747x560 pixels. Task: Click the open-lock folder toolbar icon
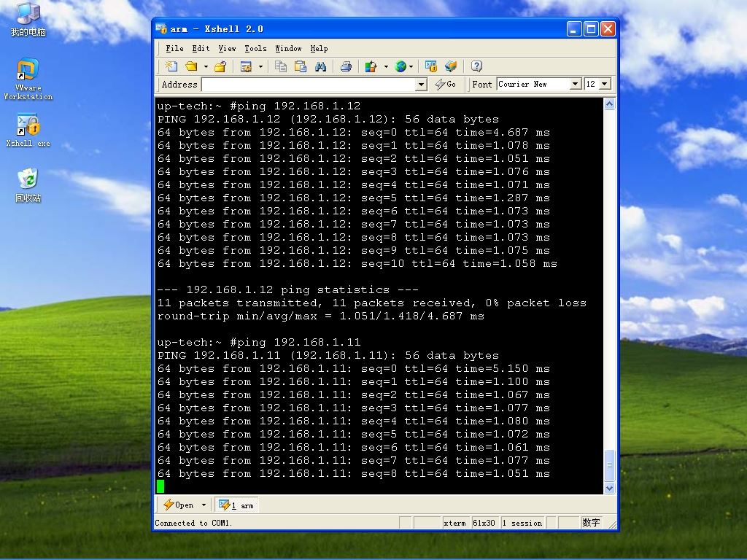(x=220, y=66)
